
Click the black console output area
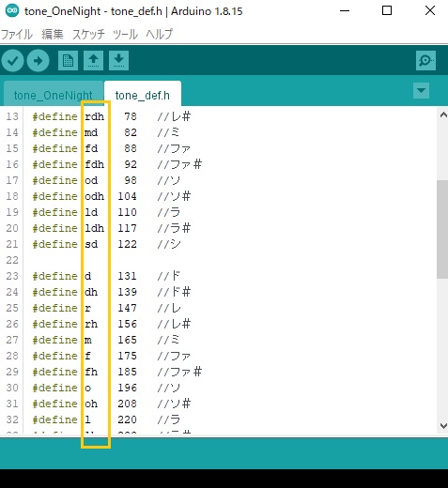pyautogui.click(x=224, y=479)
